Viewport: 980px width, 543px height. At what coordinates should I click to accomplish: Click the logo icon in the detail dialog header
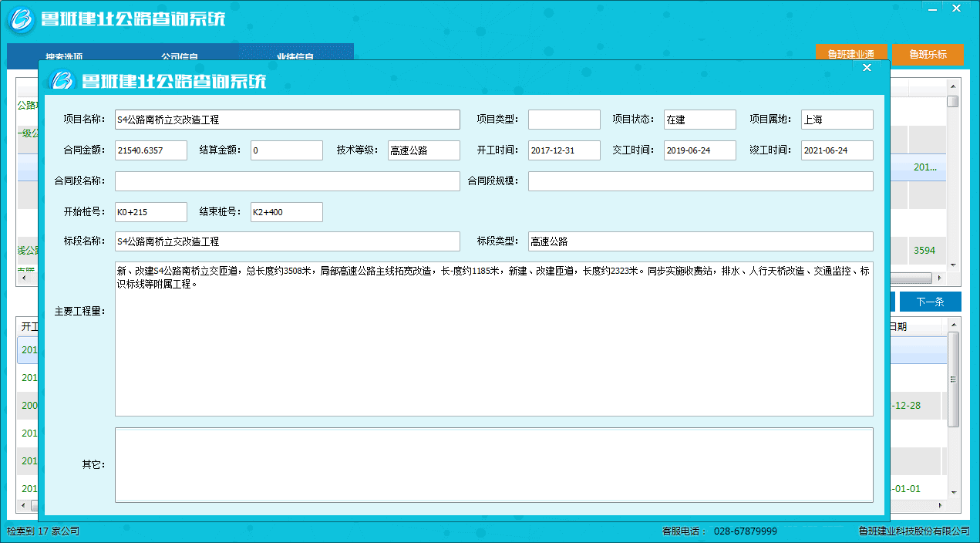[x=61, y=80]
